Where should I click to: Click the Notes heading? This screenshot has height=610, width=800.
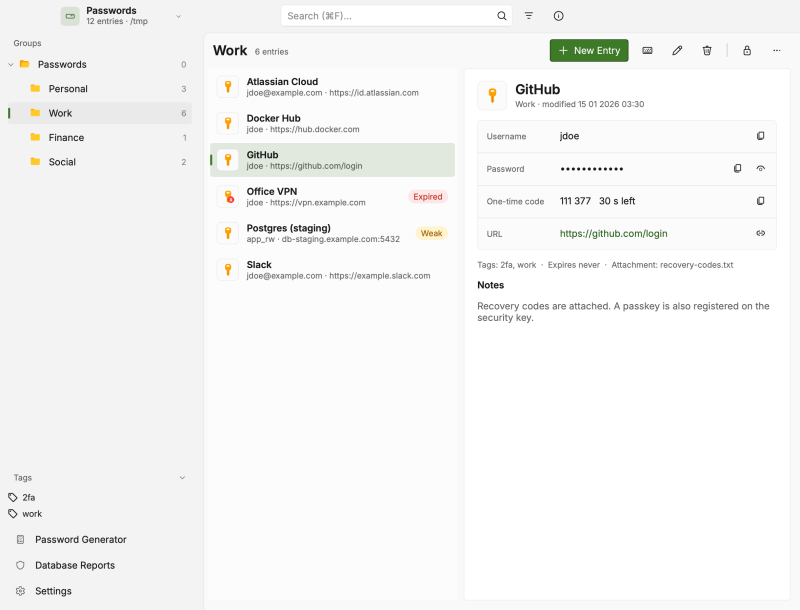coord(490,285)
